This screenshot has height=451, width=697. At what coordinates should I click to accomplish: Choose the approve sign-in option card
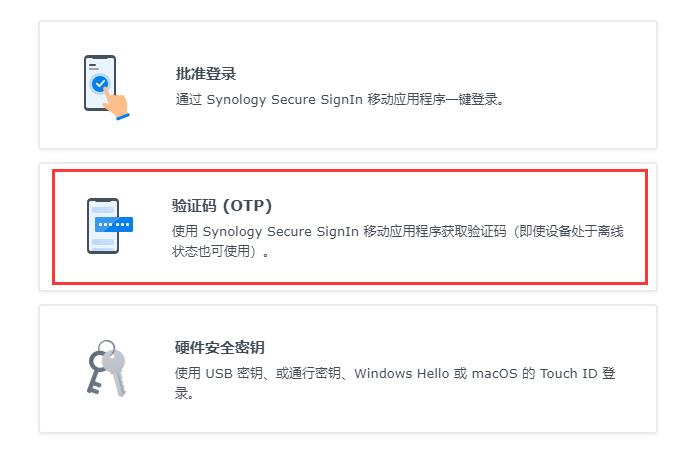tap(348, 85)
